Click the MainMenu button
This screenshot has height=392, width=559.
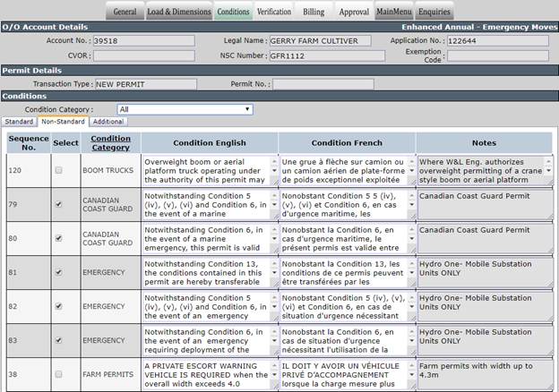click(394, 12)
